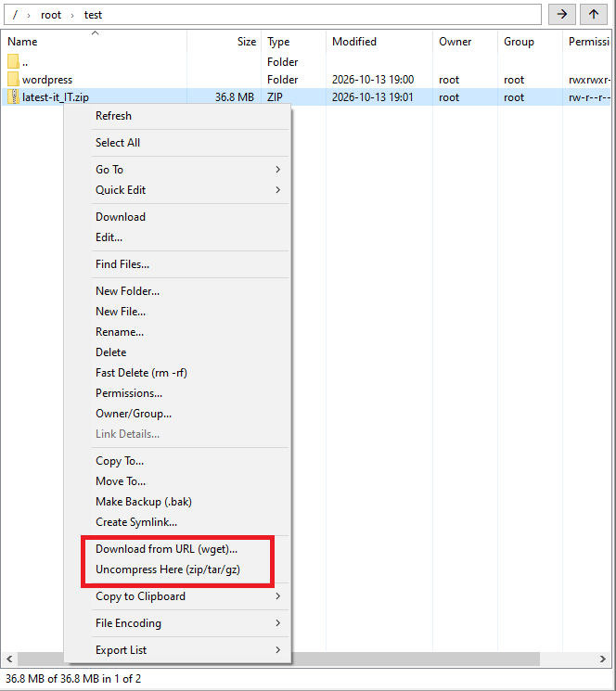Click the rw-r--r-- permissions cell

(x=589, y=97)
